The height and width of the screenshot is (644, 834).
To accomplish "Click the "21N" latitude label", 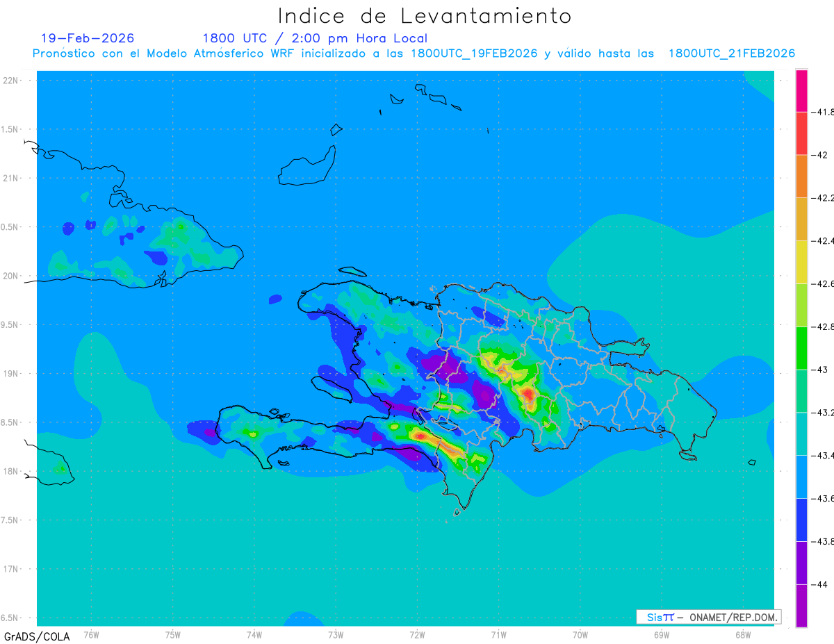I will tap(11, 178).
